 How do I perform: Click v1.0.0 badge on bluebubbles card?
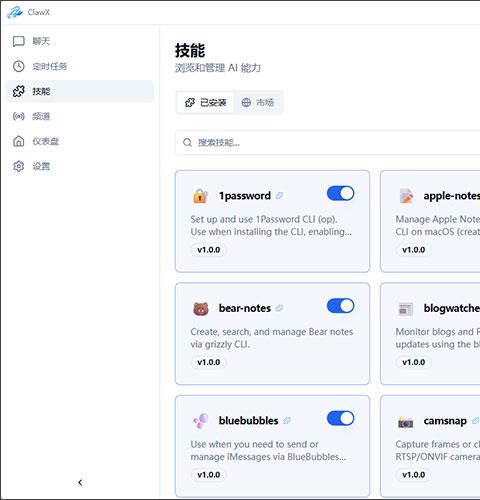[x=209, y=475]
